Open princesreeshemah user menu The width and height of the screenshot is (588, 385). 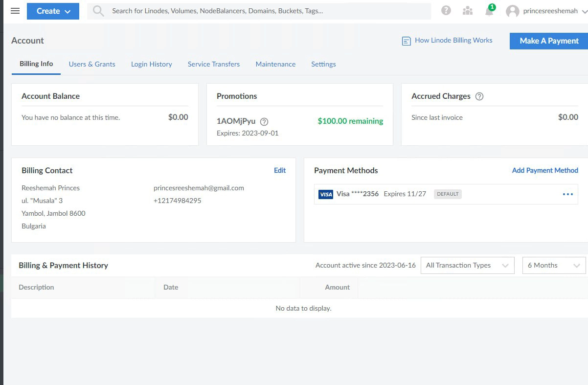[550, 11]
